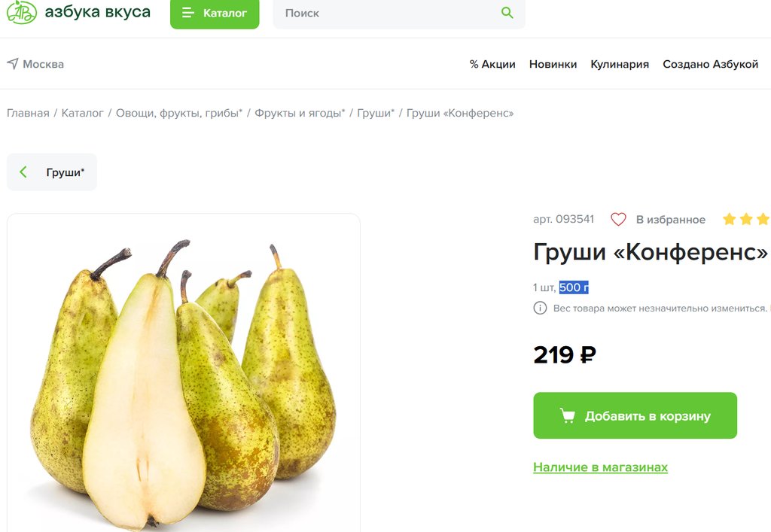Click the Москва location arrow icon
771x532 pixels.
[x=13, y=64]
